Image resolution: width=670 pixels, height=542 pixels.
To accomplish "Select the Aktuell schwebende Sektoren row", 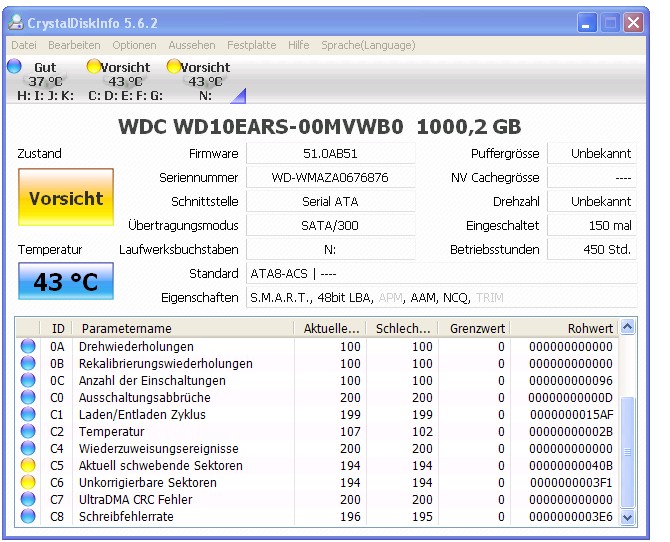I will (317, 465).
